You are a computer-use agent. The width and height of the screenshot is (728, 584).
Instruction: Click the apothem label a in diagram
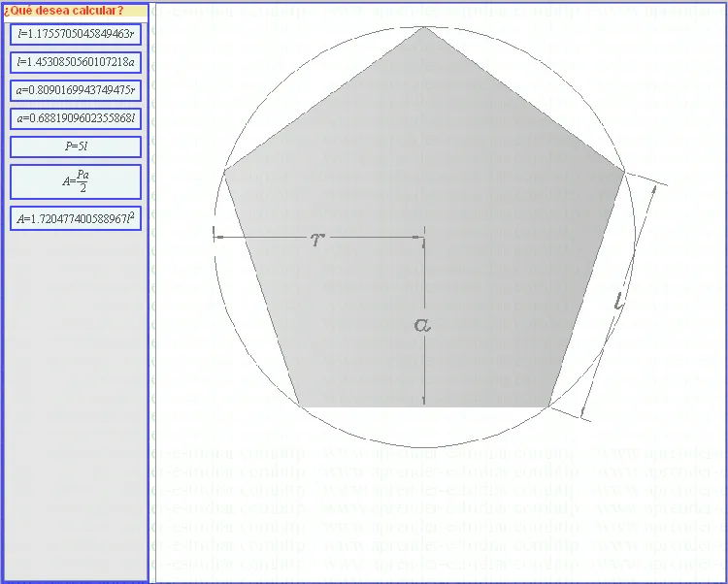pyautogui.click(x=421, y=325)
